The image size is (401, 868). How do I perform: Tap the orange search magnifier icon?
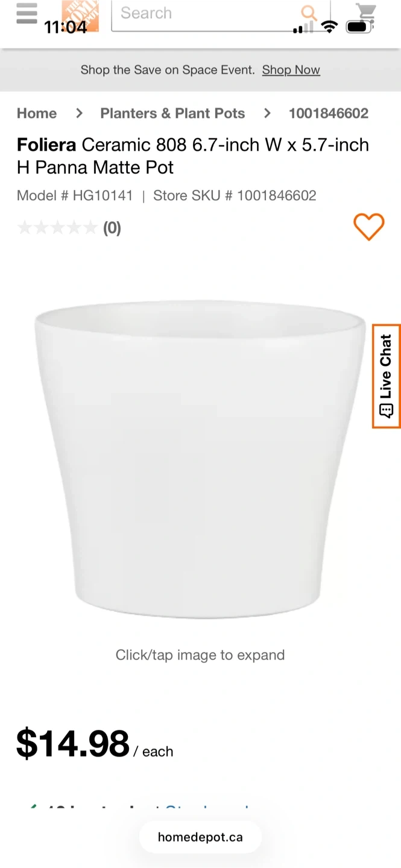[309, 13]
